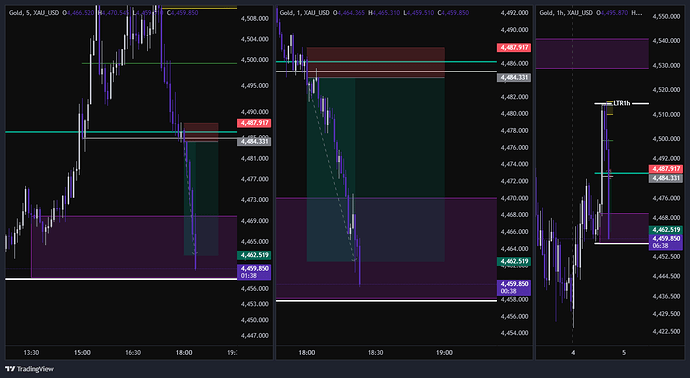Select red stop-loss zone on 1-minute chart
690x378 pixels.
375,62
